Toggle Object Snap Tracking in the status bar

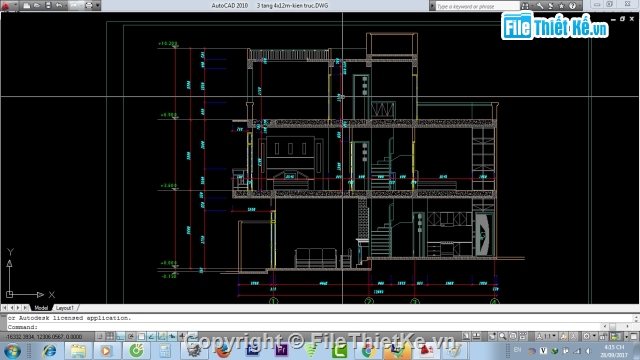point(151,337)
